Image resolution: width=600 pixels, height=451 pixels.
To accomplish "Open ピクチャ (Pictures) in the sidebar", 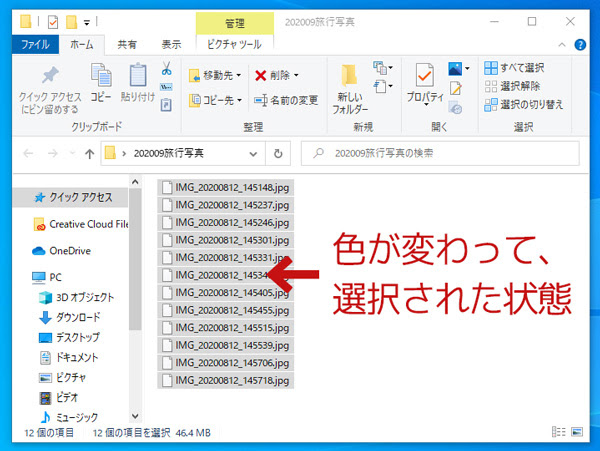I will pos(63,378).
